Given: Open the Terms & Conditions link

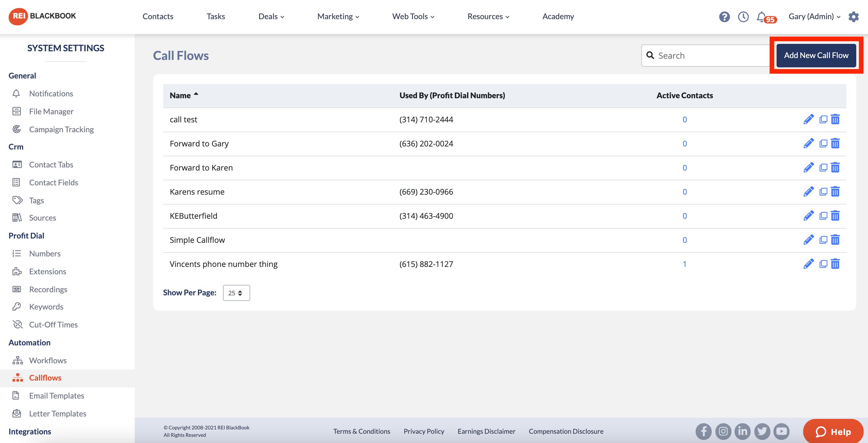Looking at the screenshot, I should (x=361, y=431).
